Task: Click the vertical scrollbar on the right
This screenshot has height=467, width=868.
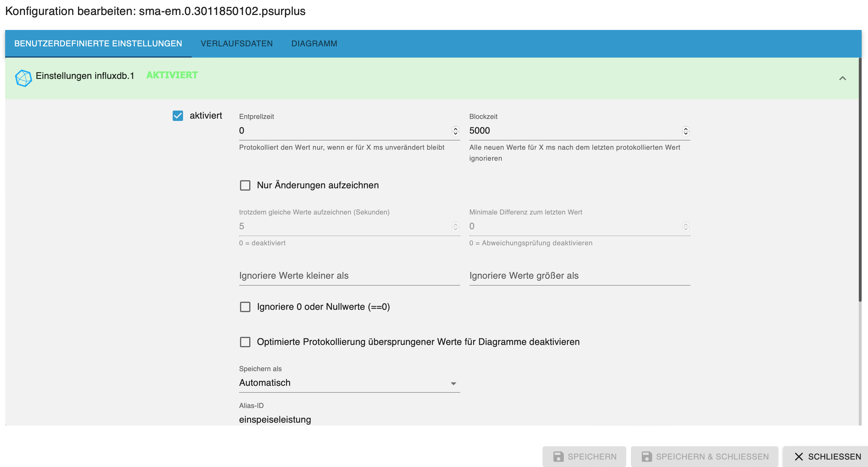Action: tap(860, 179)
